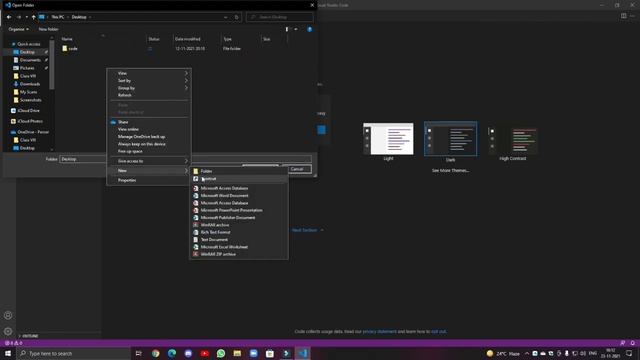Viewport: 640px width, 360px height.
Task: Click the Up directory arrow in the dialog
Action: tap(33, 17)
